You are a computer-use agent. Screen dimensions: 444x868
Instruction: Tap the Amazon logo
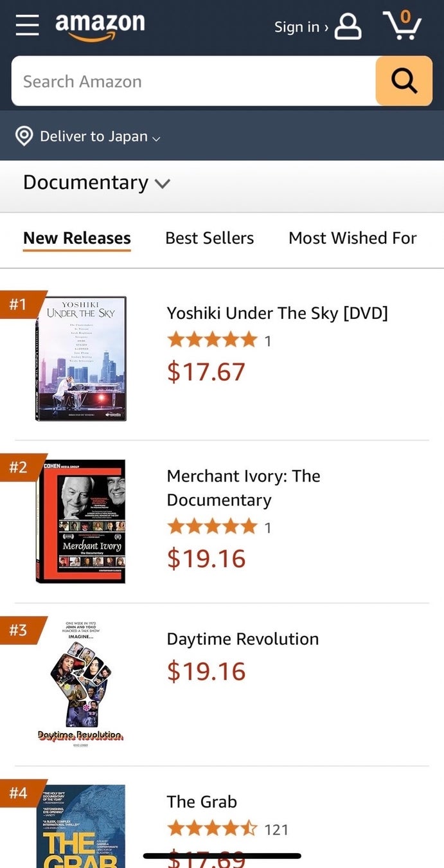pos(100,26)
